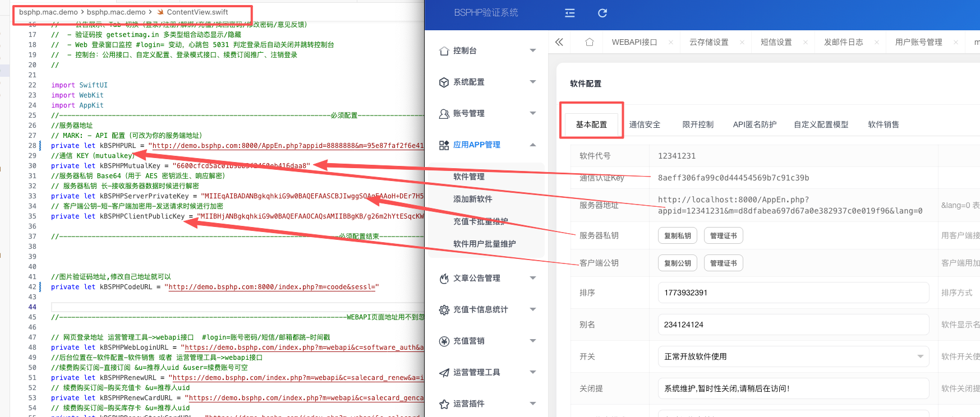Close the WEBAPI接口 tab

click(670, 43)
